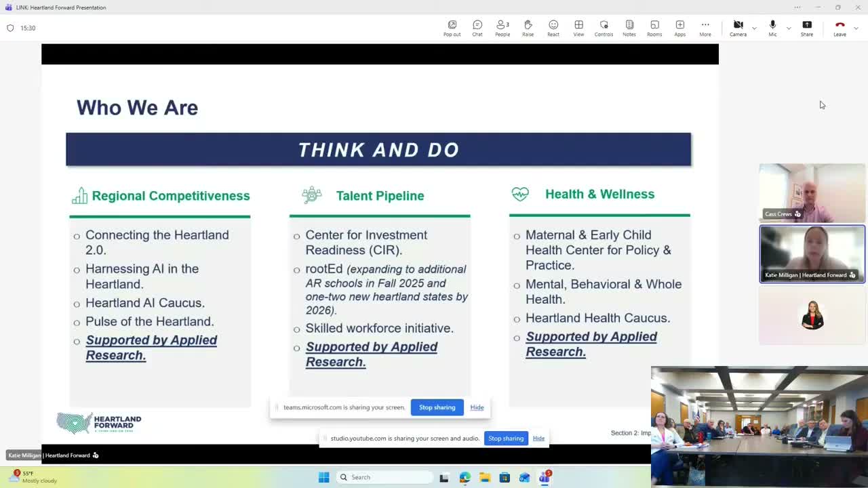Hide the studio.youtube.com sharing bar

click(538, 439)
